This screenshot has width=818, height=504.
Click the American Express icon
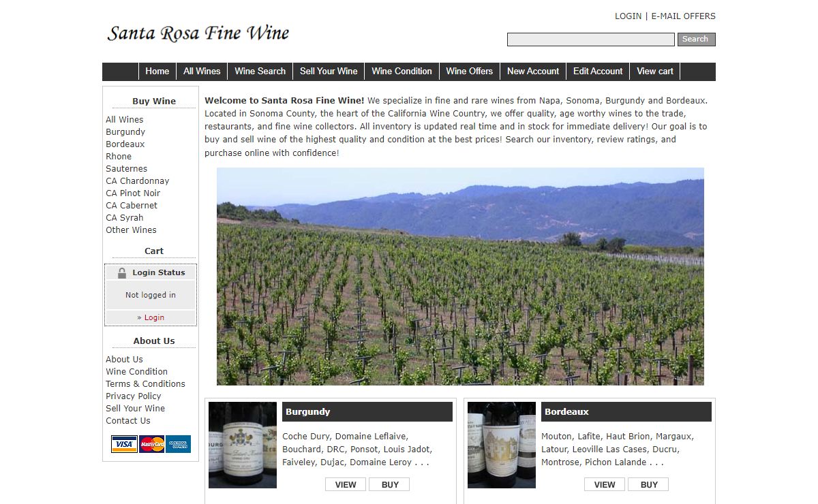[x=179, y=444]
